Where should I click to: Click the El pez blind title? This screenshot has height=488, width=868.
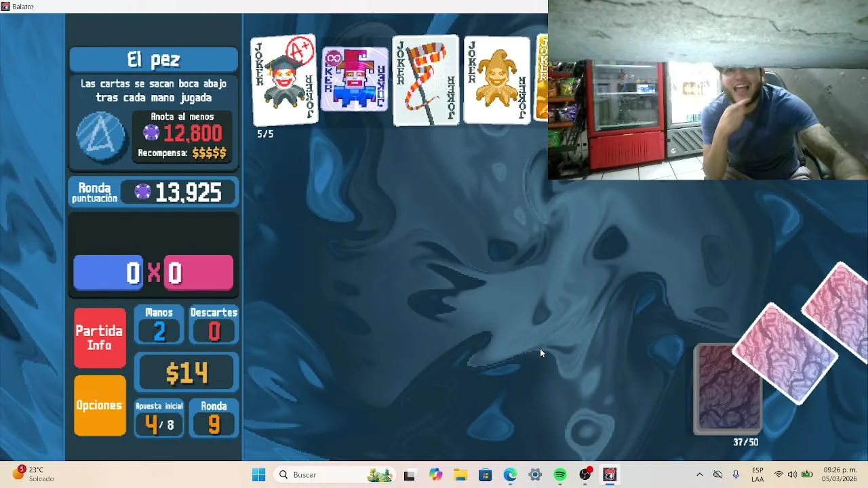(153, 60)
